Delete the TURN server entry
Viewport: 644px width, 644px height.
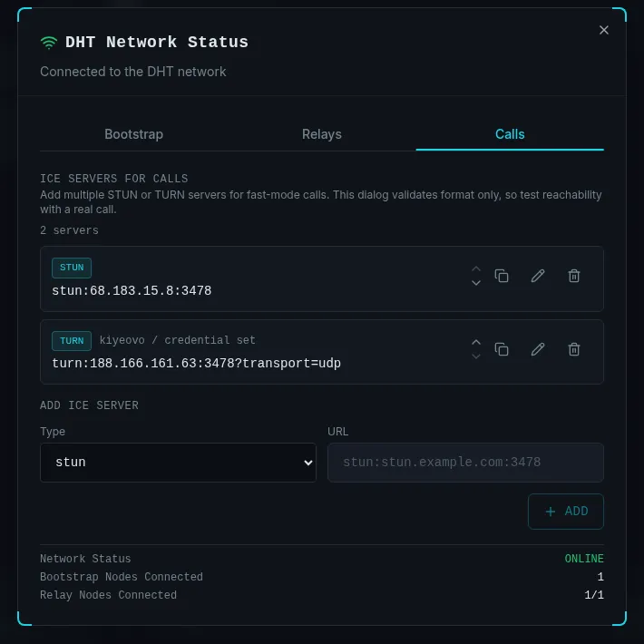pos(574,349)
